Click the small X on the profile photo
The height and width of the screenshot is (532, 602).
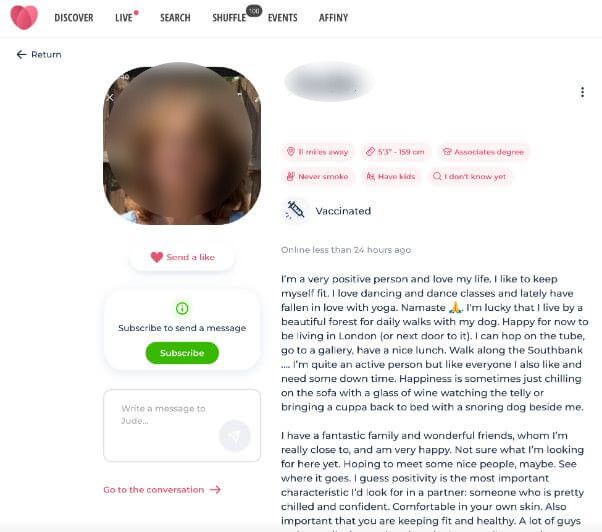110,97
